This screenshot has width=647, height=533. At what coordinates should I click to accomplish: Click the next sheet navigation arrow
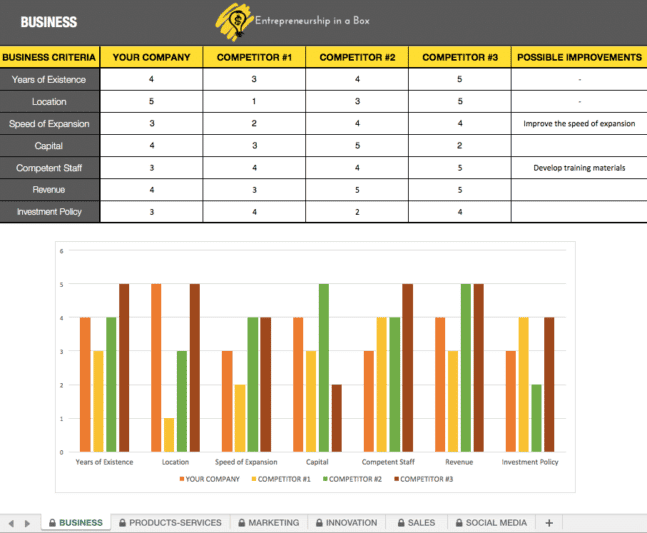coord(26,523)
